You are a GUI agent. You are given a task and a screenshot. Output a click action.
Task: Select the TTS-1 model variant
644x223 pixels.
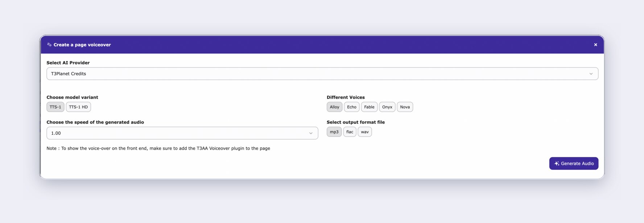coord(55,107)
